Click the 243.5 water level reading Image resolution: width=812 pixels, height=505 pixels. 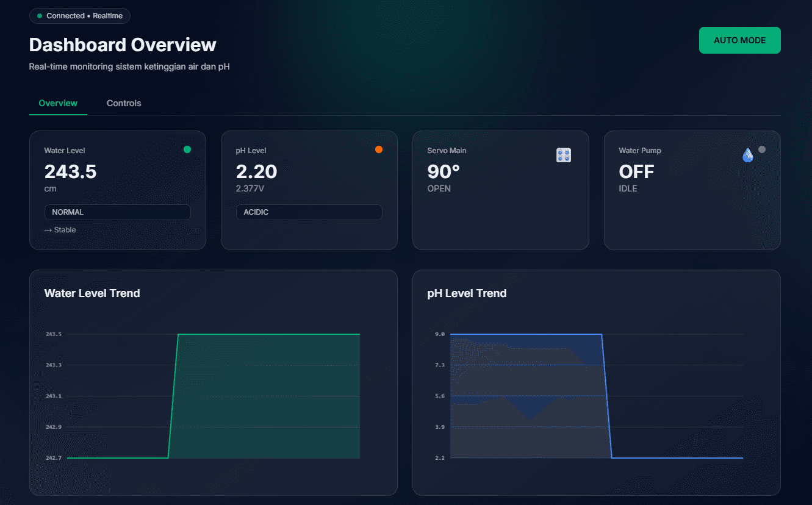70,171
